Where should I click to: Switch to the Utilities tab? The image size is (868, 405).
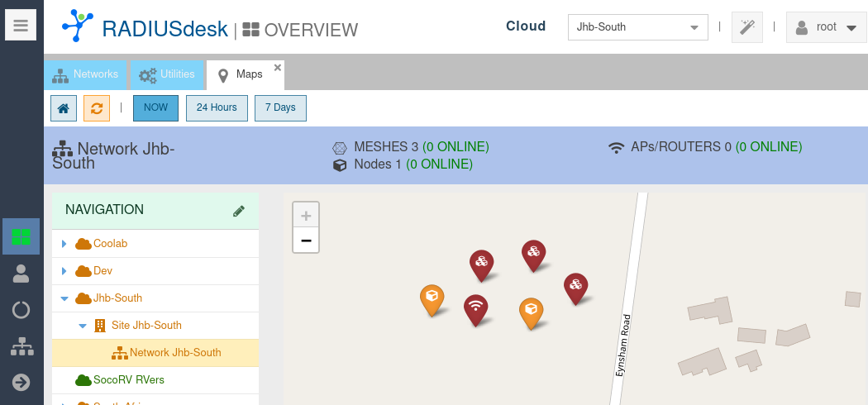coord(167,74)
